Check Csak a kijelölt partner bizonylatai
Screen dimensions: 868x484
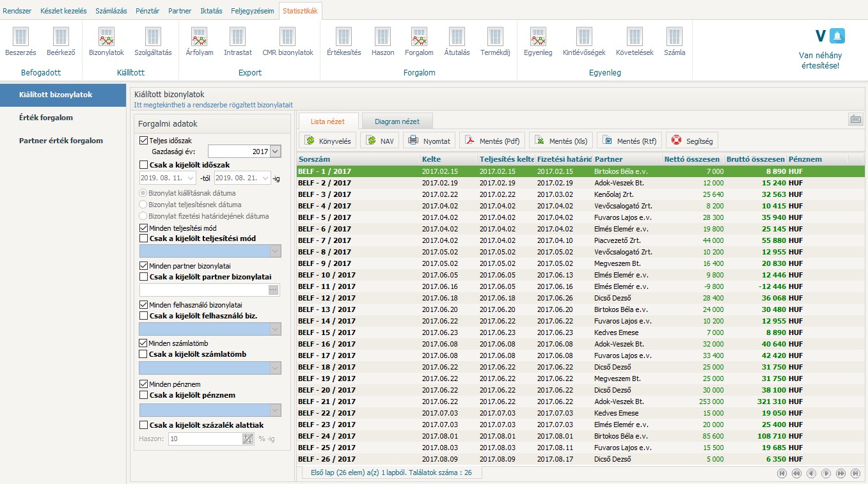click(143, 277)
